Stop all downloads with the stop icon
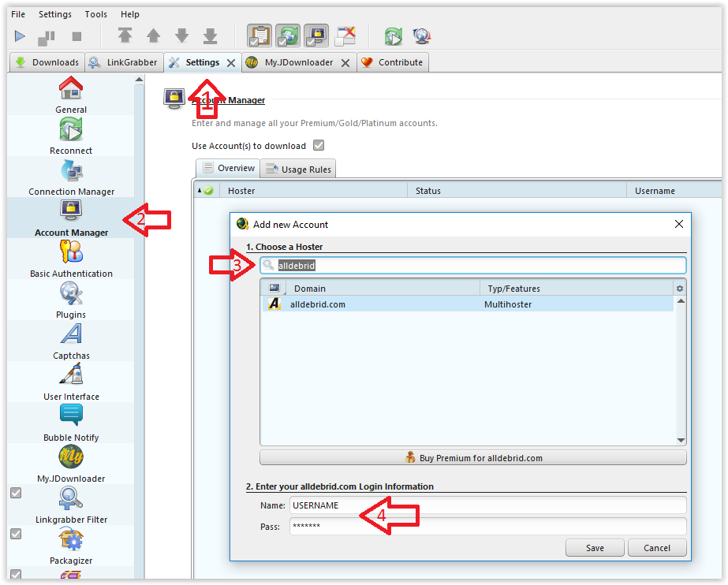The width and height of the screenshot is (728, 585). tap(77, 36)
